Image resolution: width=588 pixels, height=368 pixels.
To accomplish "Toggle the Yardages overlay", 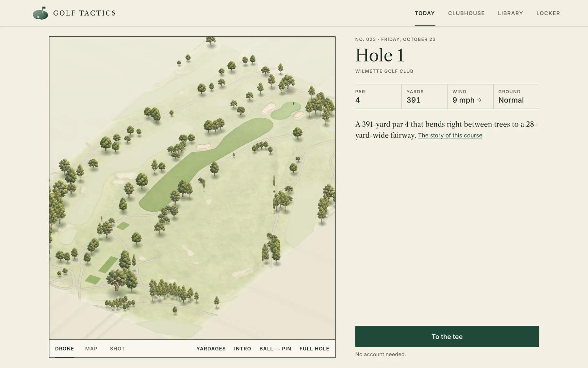I will [x=211, y=349].
